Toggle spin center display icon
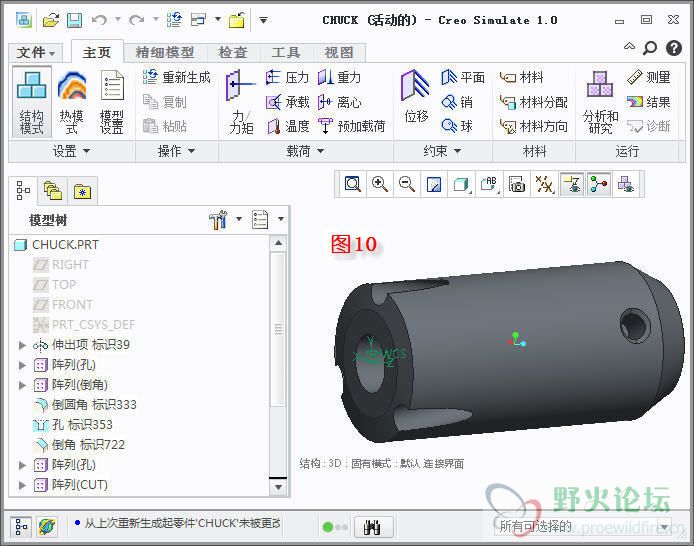The image size is (694, 546). pyautogui.click(x=598, y=184)
